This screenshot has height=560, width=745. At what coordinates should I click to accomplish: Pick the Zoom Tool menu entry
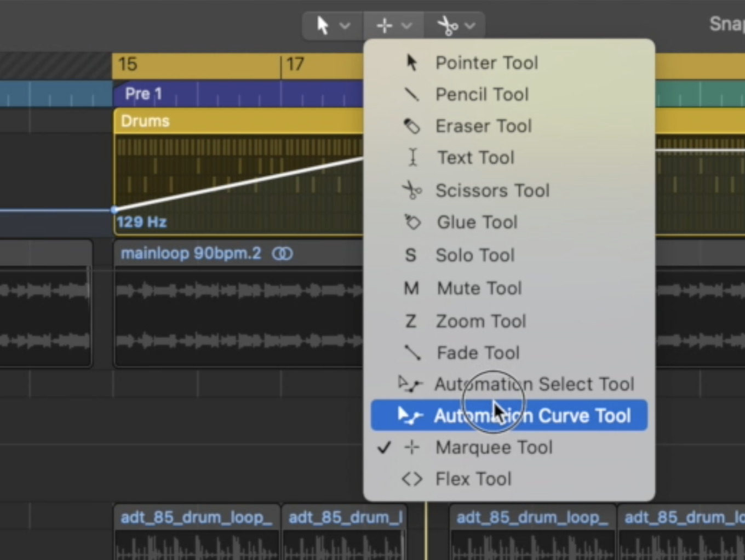(x=480, y=321)
